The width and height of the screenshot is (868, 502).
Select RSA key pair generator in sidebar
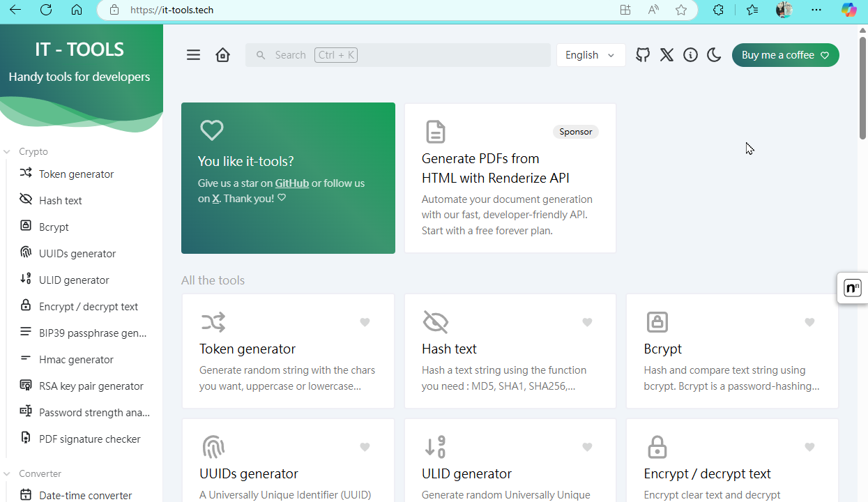[91, 386]
